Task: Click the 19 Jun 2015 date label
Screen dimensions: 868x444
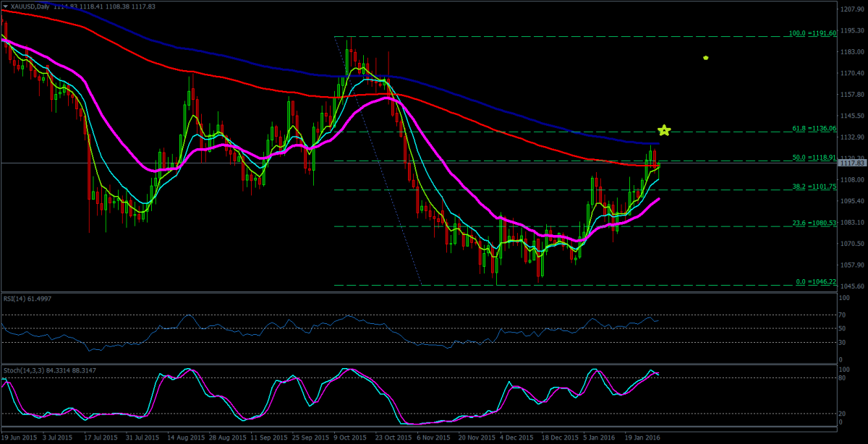Action: (x=20, y=437)
